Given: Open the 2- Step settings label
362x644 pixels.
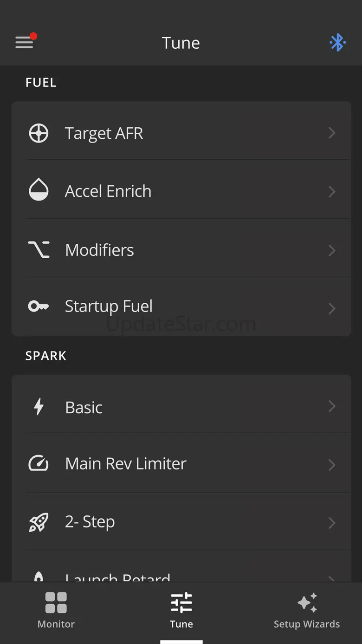Looking at the screenshot, I should coord(90,522).
